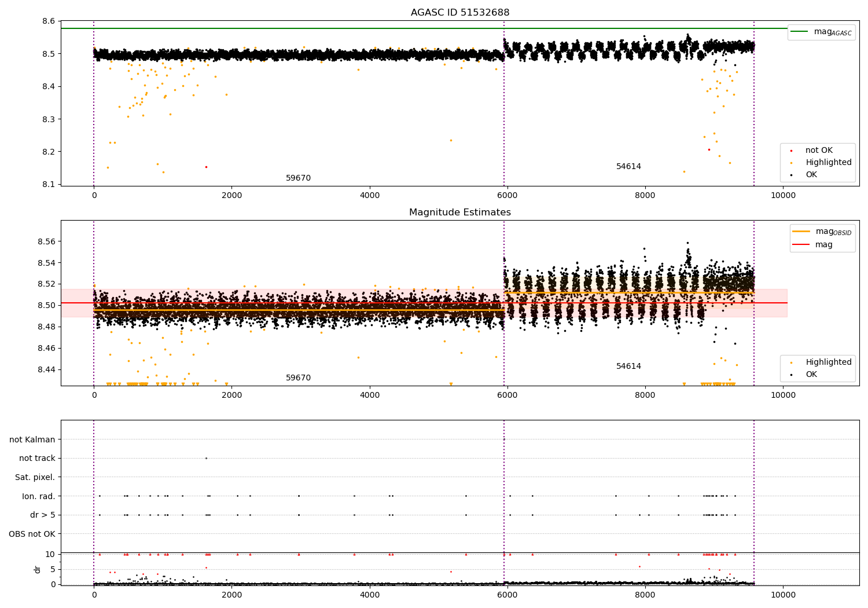
Task: Click the "Sat. pixel." y-axis label
Action: 35,478
